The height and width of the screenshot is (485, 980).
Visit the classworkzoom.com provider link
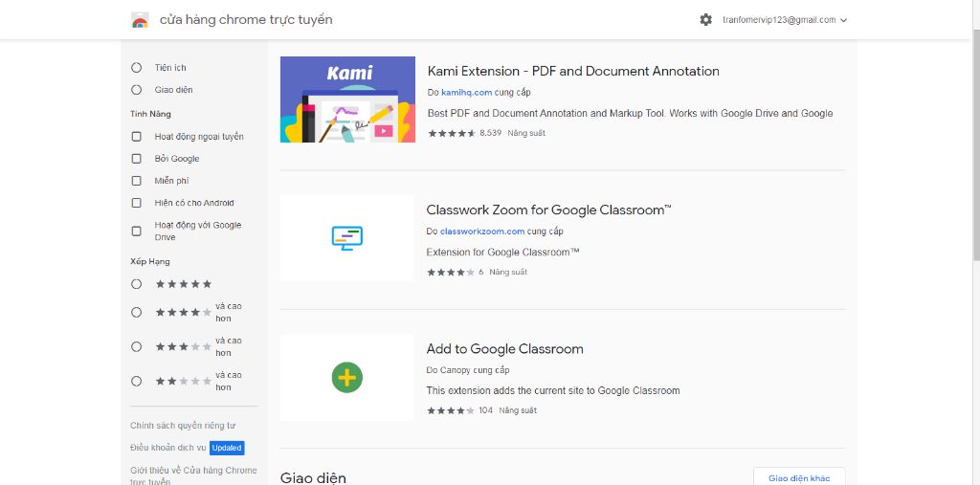(x=482, y=231)
